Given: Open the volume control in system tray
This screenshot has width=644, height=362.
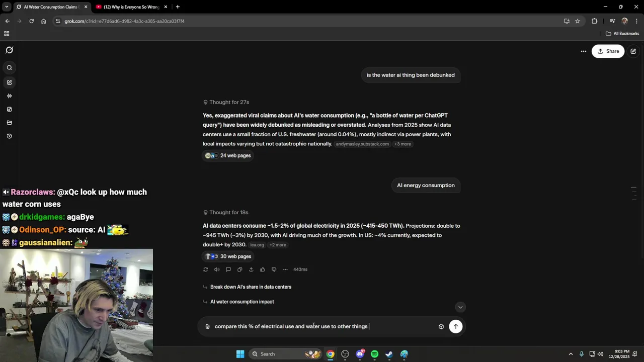Looking at the screenshot, I should [600, 354].
